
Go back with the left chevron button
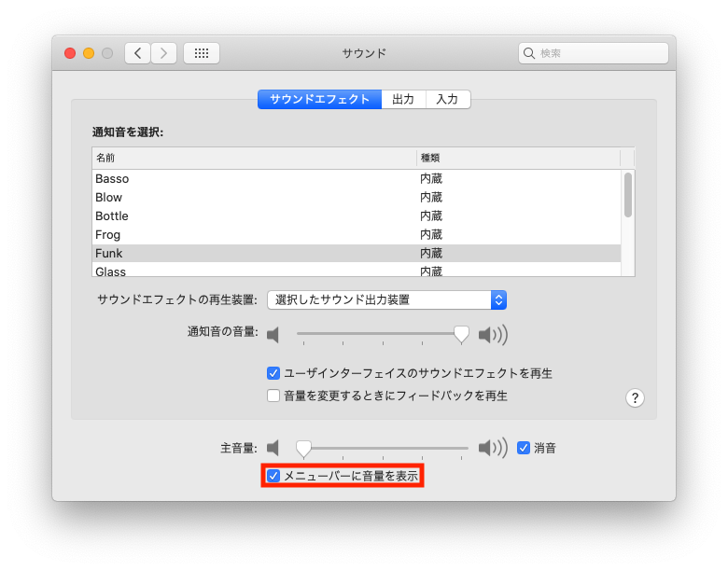coord(137,53)
